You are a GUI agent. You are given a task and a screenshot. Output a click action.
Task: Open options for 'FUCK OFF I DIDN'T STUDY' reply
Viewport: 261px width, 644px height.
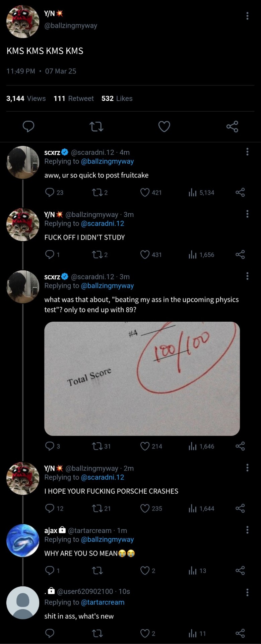click(247, 214)
